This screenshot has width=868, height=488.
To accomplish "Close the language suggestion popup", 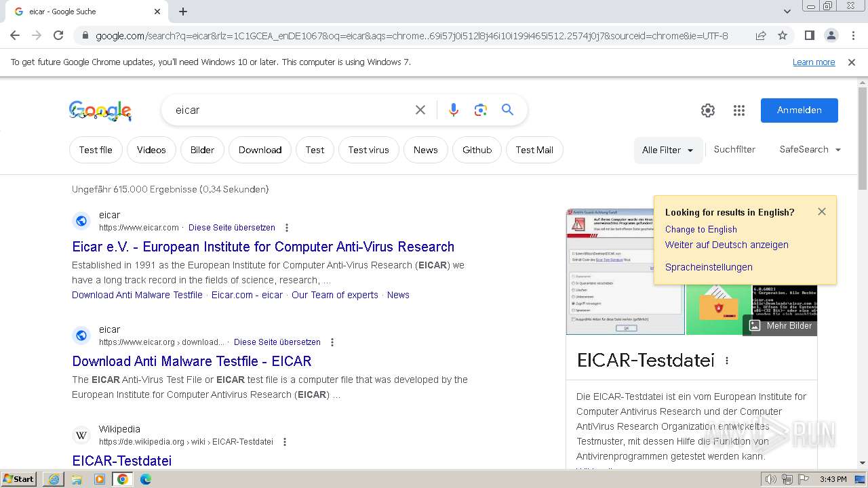I will point(822,211).
